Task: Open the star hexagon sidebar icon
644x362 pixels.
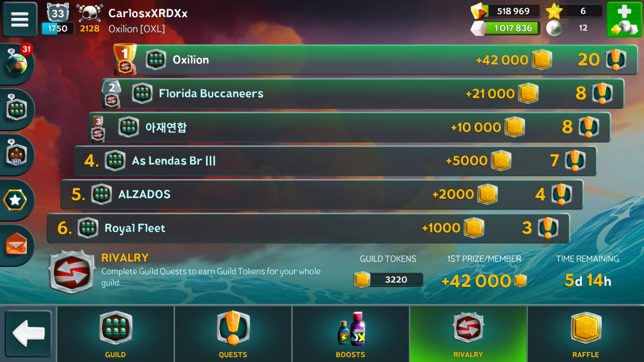Action: (x=16, y=200)
